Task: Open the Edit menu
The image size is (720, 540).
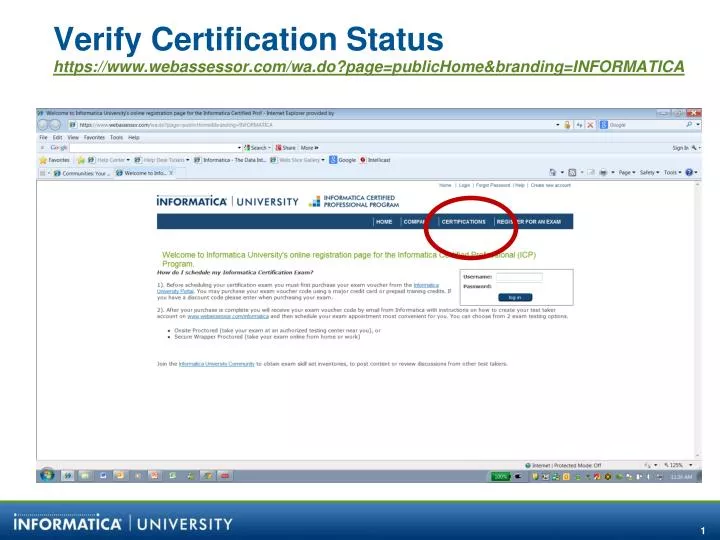Action: click(x=57, y=137)
